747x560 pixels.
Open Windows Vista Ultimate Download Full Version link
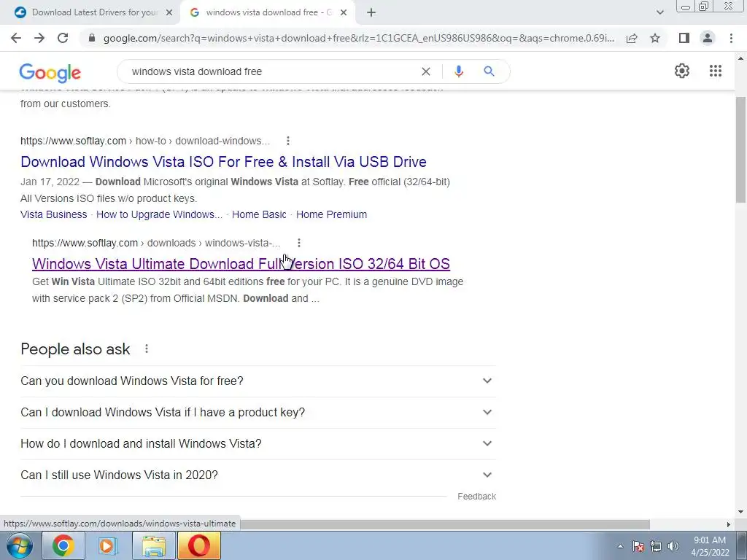[x=241, y=264]
